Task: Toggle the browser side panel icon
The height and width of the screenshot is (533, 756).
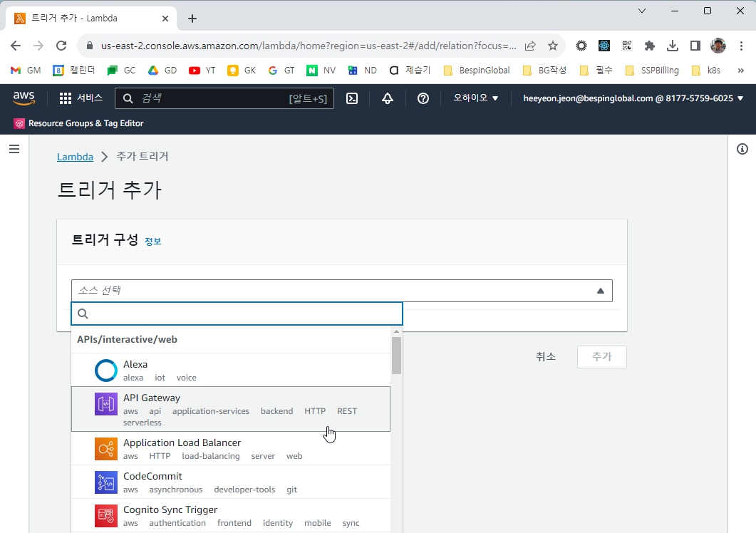Action: click(695, 46)
